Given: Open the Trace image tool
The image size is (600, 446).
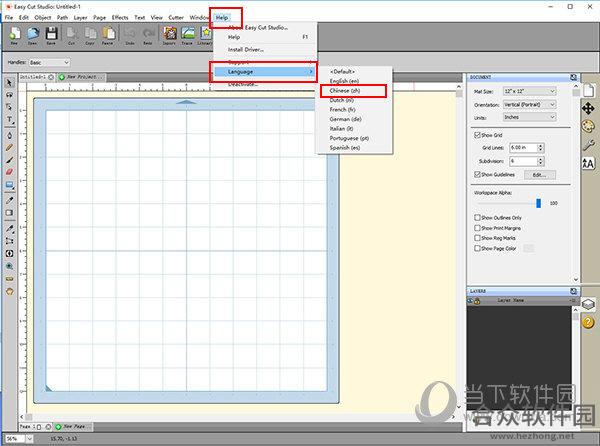Looking at the screenshot, I should click(188, 34).
